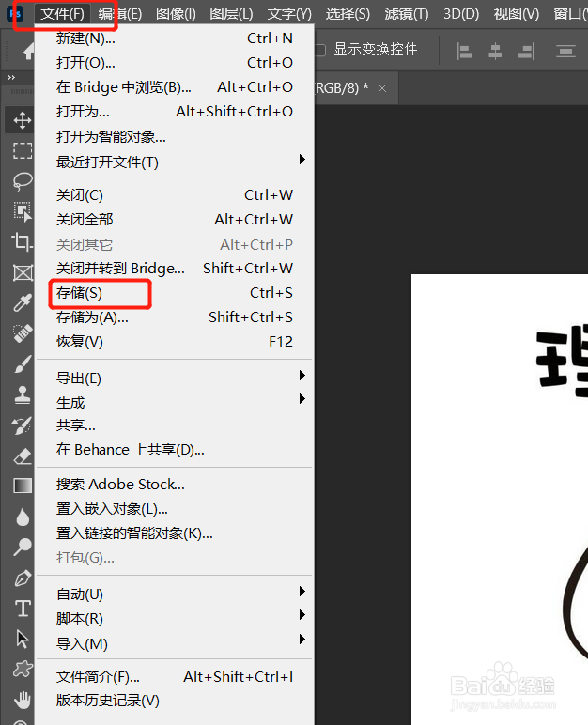The width and height of the screenshot is (588, 725).
Task: Choose 置入嵌入对象(L)... entry
Action: point(175,509)
